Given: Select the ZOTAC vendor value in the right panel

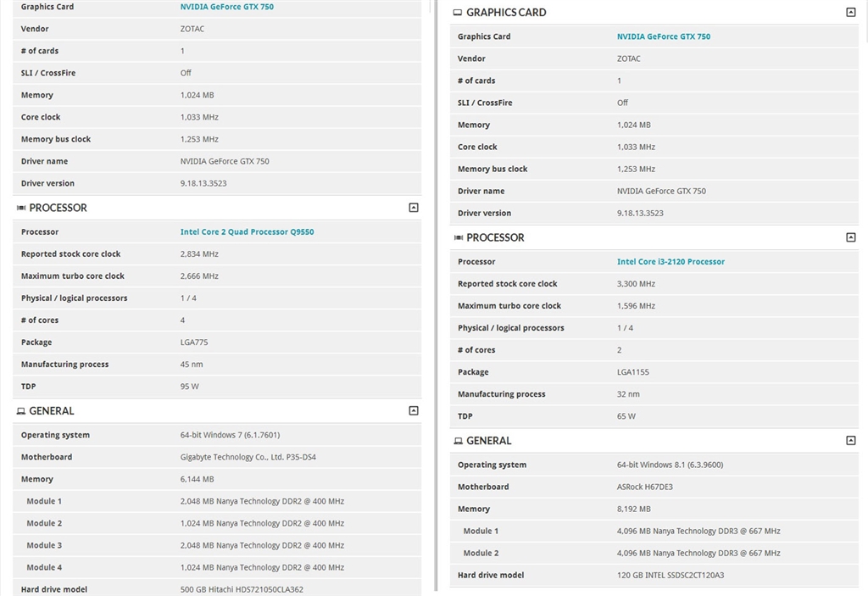Looking at the screenshot, I should pyautogui.click(x=629, y=58).
